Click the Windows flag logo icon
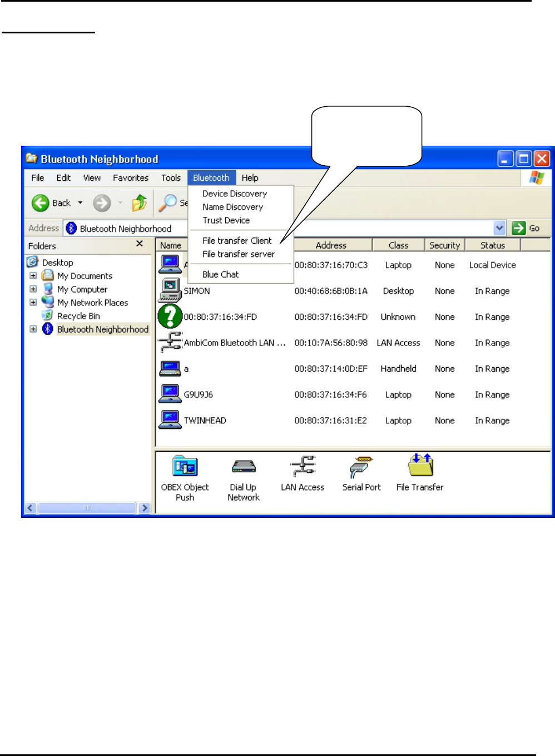The image size is (555, 756). tap(537, 177)
